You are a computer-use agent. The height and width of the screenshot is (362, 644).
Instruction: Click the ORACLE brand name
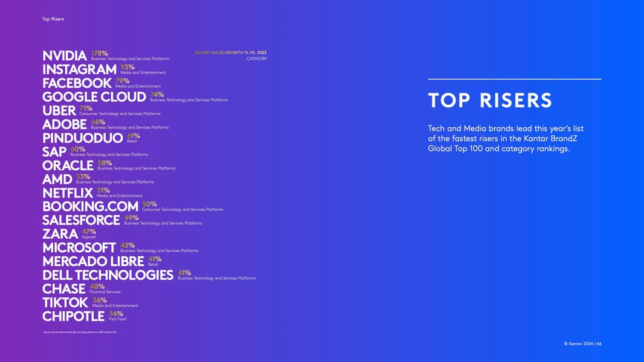[x=68, y=166]
